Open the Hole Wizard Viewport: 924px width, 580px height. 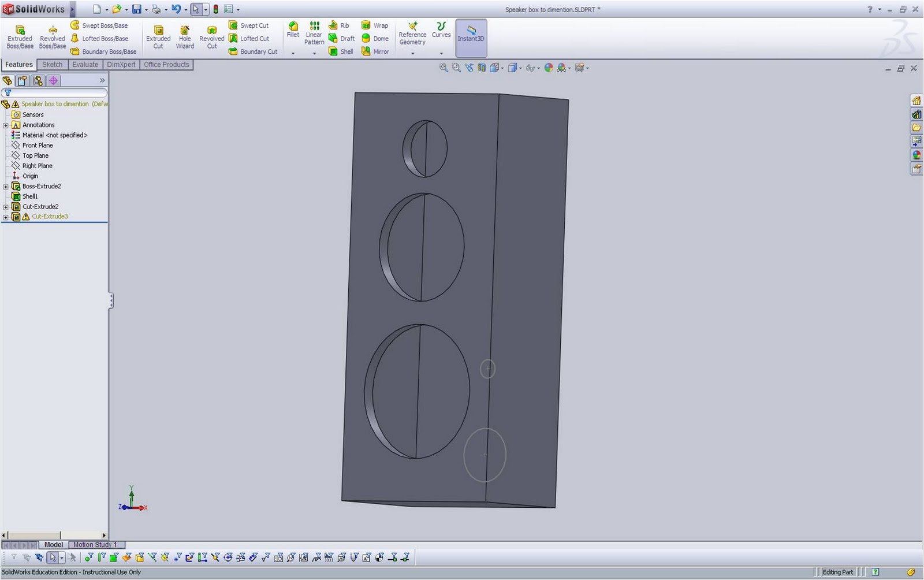coord(185,38)
